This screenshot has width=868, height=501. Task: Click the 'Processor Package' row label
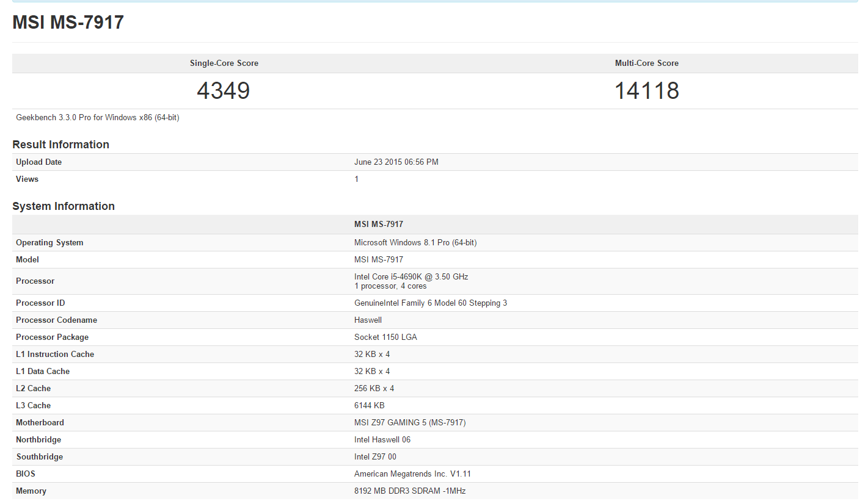pos(53,337)
